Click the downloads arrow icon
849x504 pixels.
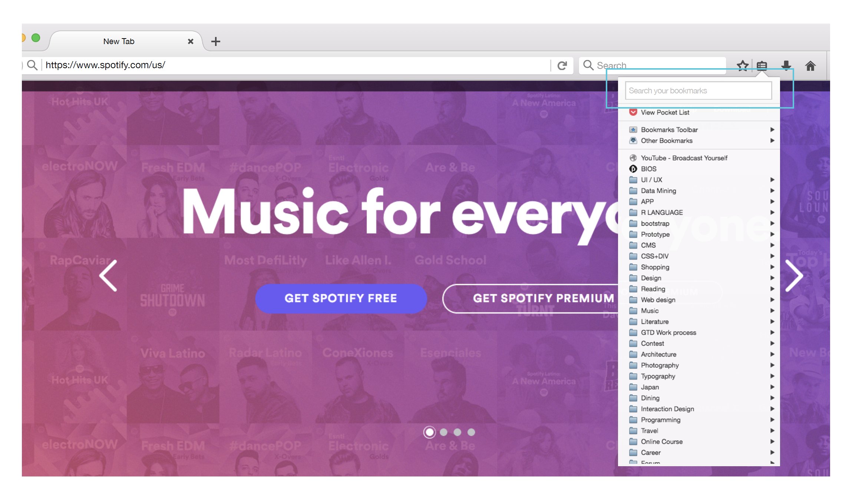[x=786, y=66]
